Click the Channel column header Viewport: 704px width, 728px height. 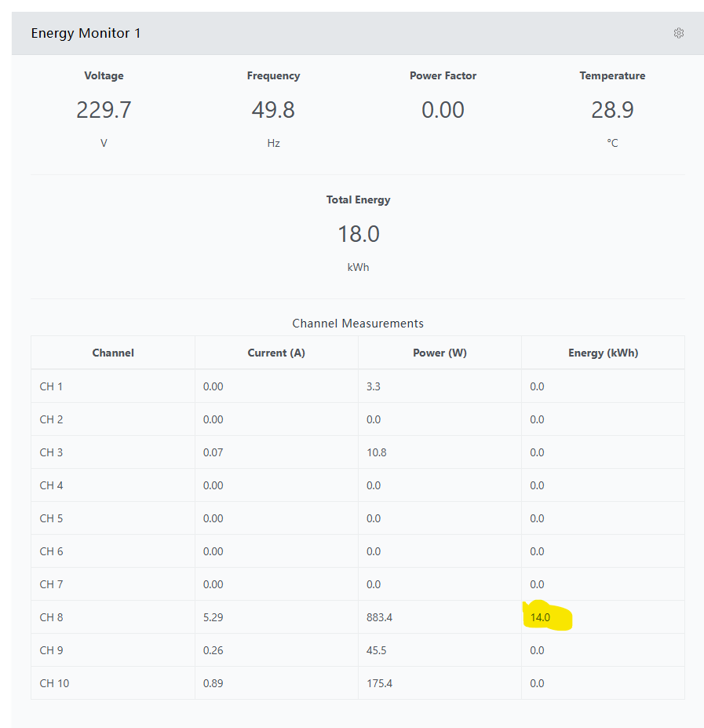[113, 353]
